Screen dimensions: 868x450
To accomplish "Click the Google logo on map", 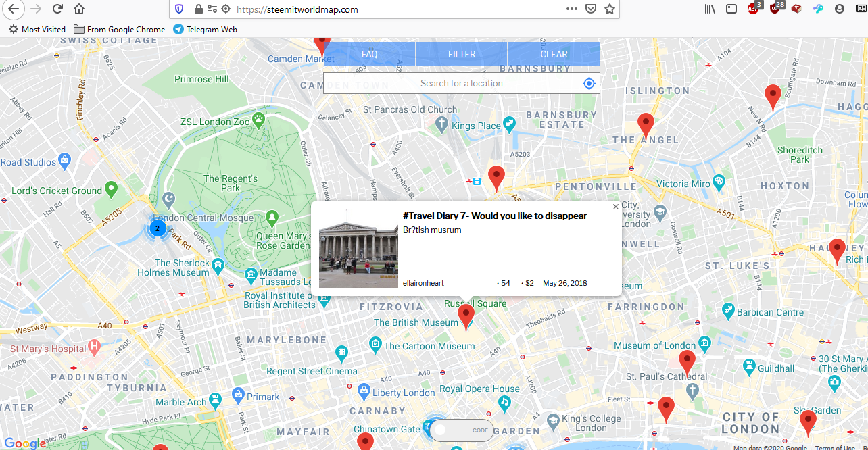I will 25,443.
